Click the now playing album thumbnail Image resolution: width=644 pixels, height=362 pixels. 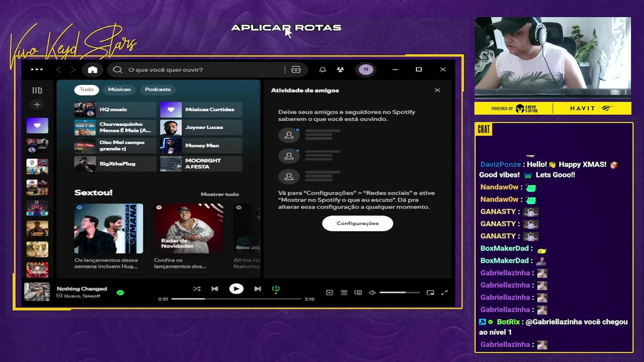[x=37, y=292]
